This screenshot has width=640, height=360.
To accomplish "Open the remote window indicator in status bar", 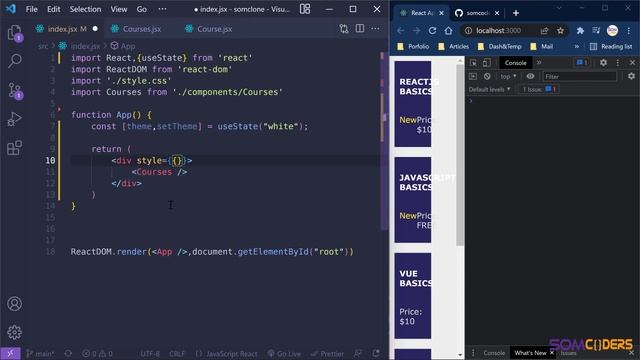I will (10, 353).
